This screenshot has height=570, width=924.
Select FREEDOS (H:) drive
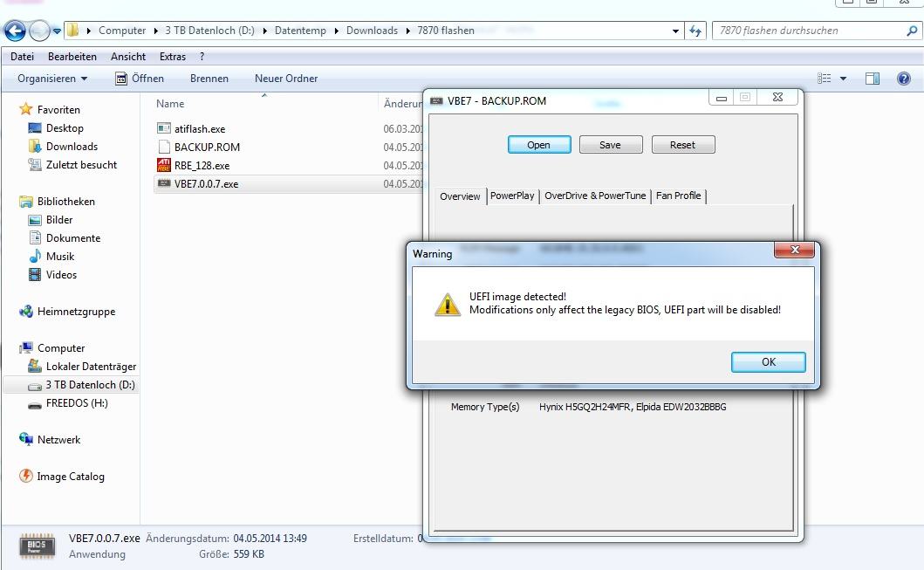coord(77,402)
